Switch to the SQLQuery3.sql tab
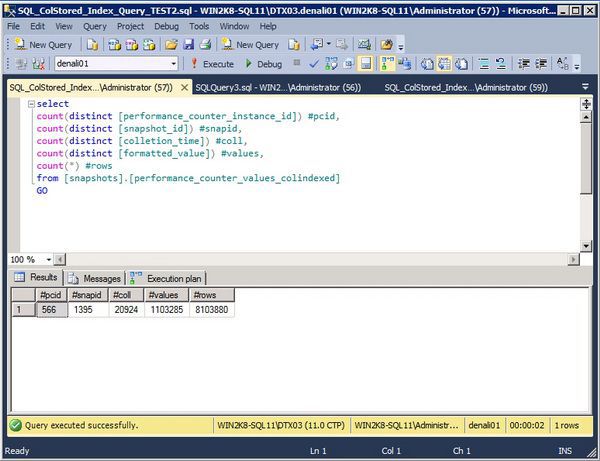The image size is (600, 461). coord(278,88)
